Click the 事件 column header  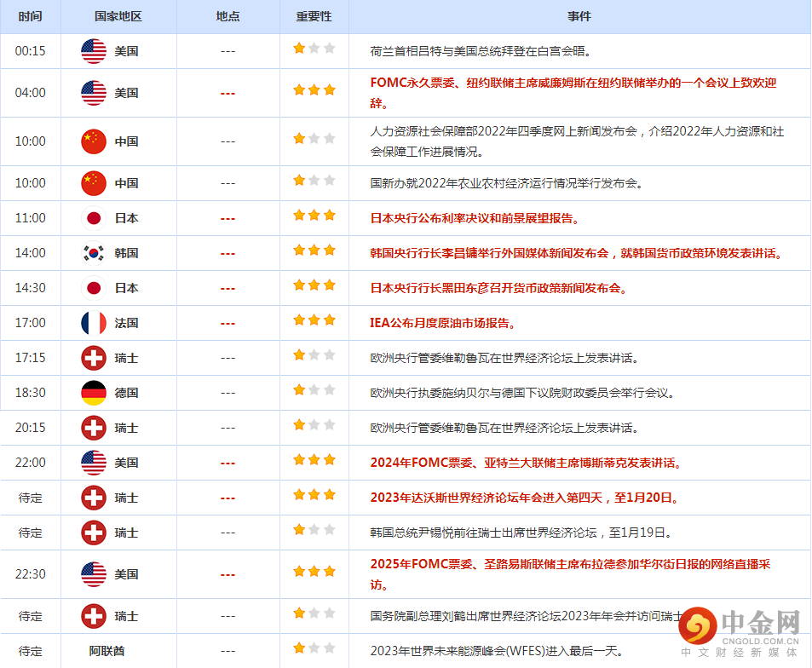(579, 17)
